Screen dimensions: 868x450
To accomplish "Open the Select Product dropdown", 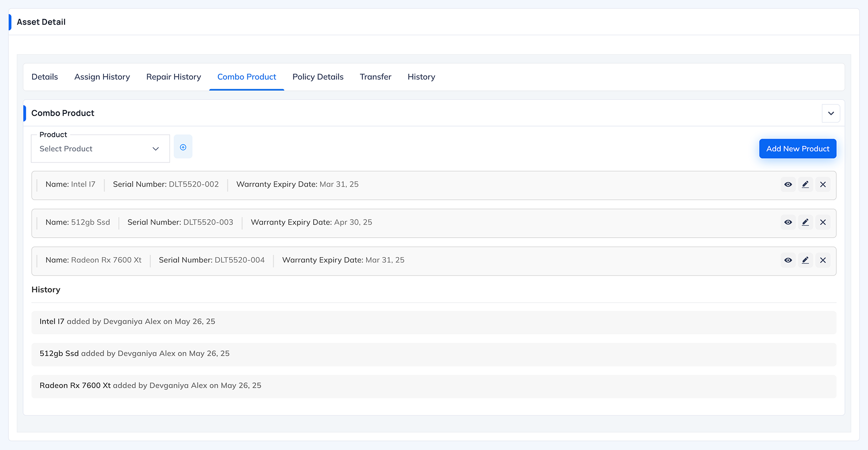I will pyautogui.click(x=100, y=149).
